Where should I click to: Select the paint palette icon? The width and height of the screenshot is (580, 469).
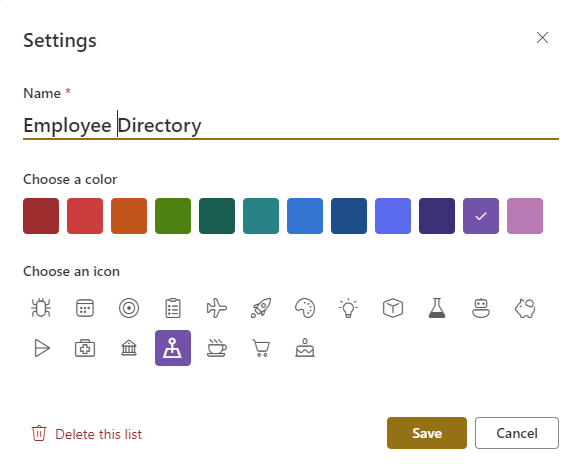pos(305,308)
